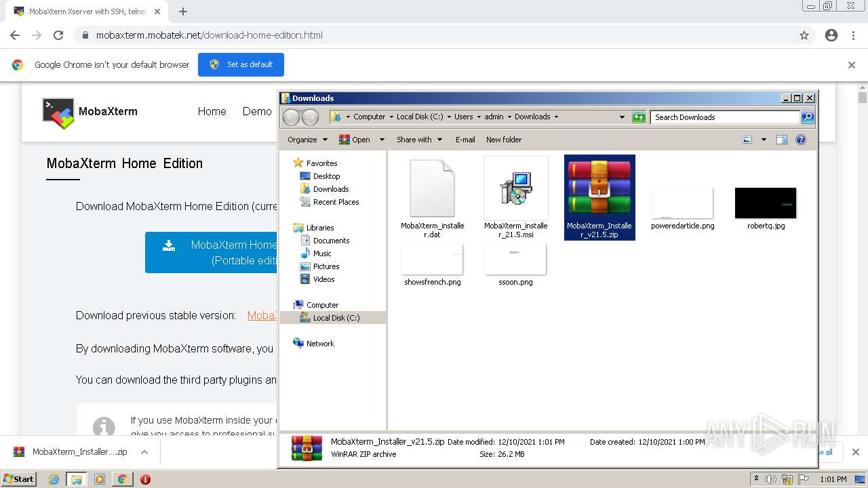Open Internet Explorer from taskbar
Viewport: 868px width, 488px height.
tap(54, 479)
